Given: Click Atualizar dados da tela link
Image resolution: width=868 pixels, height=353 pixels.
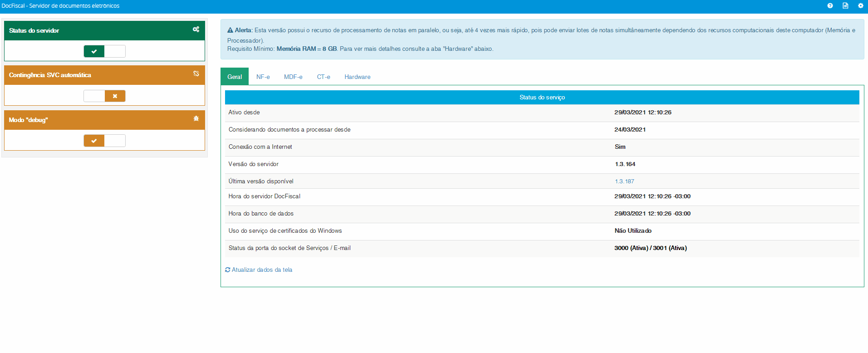Looking at the screenshot, I should (259, 270).
